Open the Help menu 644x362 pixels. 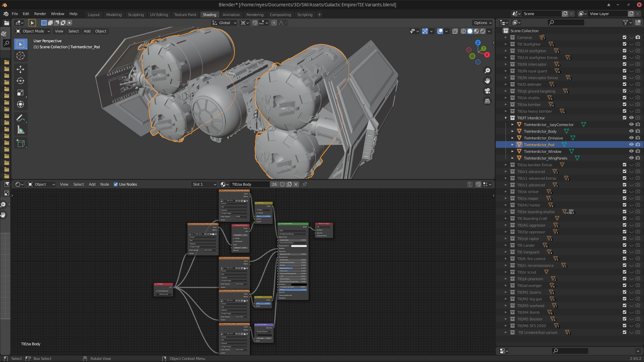pyautogui.click(x=73, y=14)
